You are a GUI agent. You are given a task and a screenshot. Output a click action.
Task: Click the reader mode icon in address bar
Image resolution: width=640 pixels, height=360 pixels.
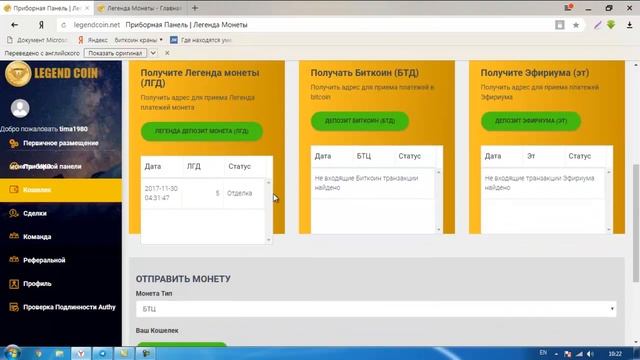point(560,25)
